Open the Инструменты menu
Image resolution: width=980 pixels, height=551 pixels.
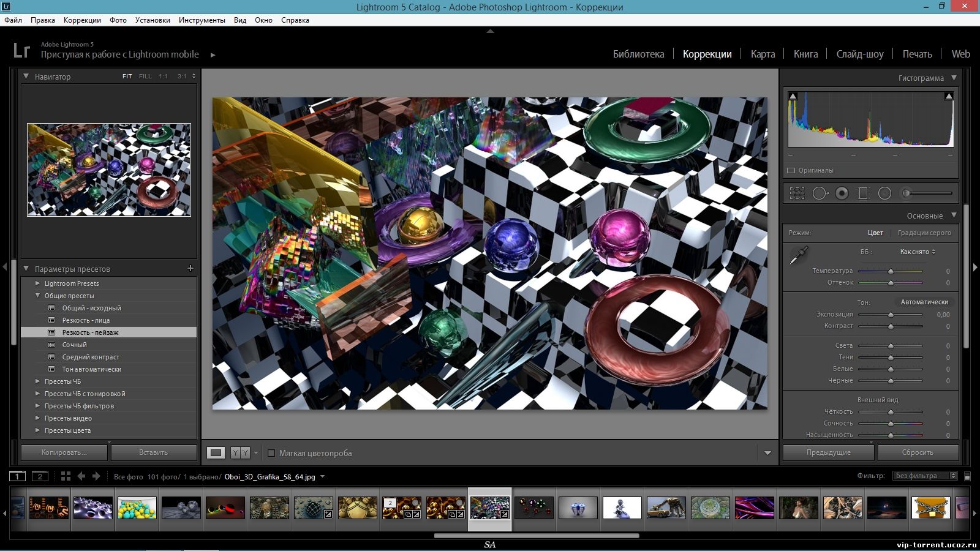(x=202, y=20)
